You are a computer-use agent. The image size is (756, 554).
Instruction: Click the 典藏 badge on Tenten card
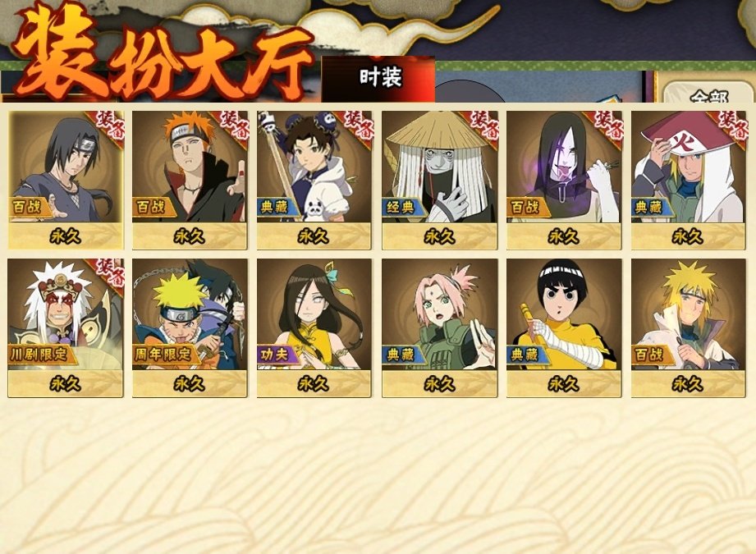click(x=274, y=208)
